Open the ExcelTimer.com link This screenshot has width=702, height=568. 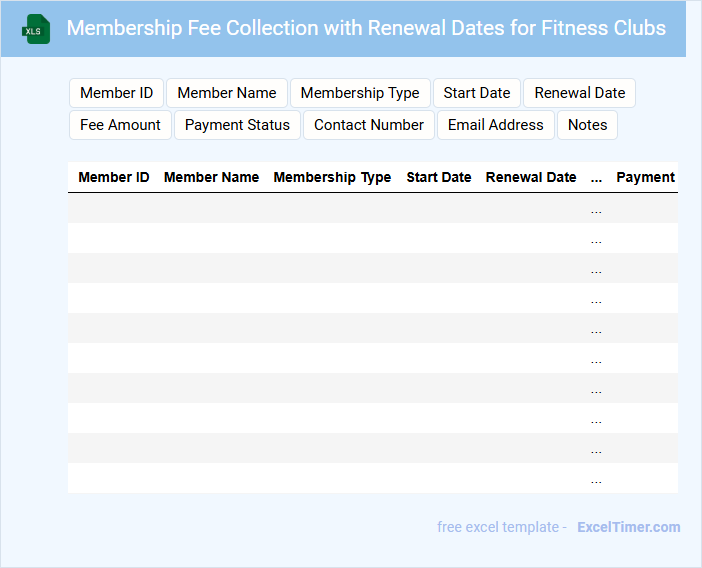click(x=628, y=527)
